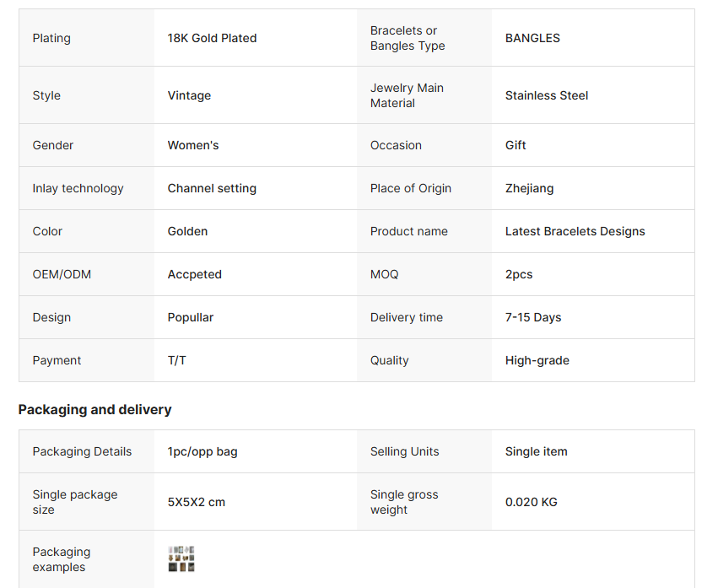
Task: Click the "BANGLES" type value
Action: point(532,38)
